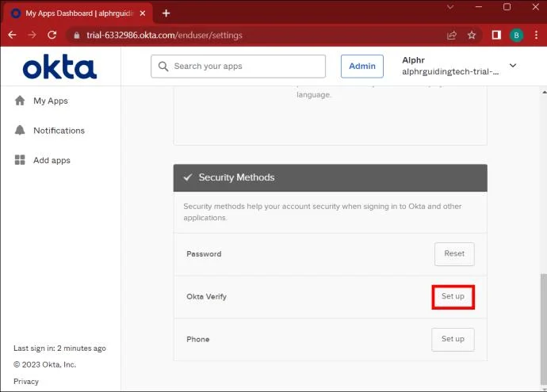Reload the page with refresh icon
The image size is (547, 392).
tap(52, 35)
